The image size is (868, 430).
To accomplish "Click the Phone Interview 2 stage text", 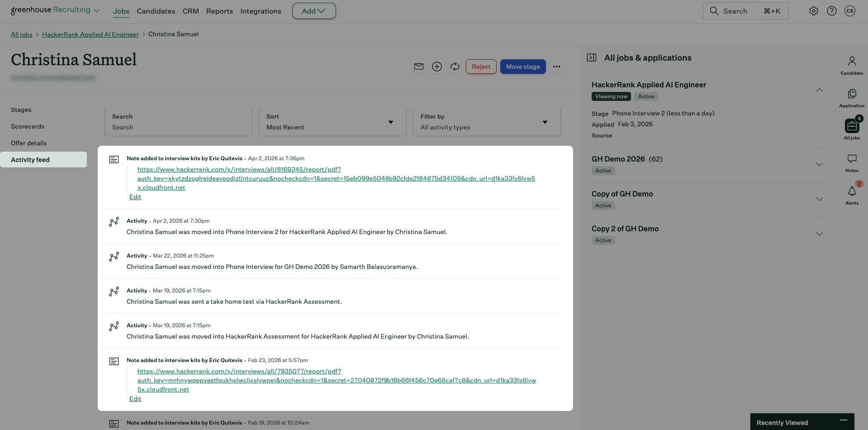I will coord(663,113).
